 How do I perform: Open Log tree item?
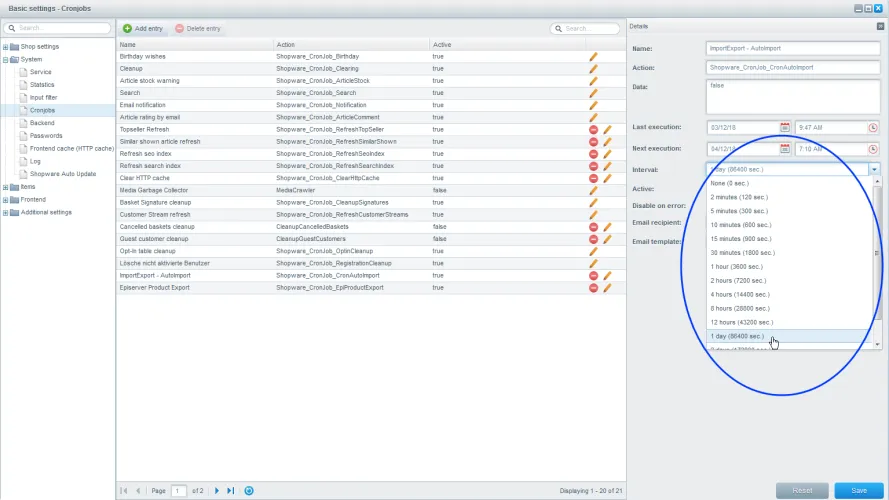click(x=35, y=162)
